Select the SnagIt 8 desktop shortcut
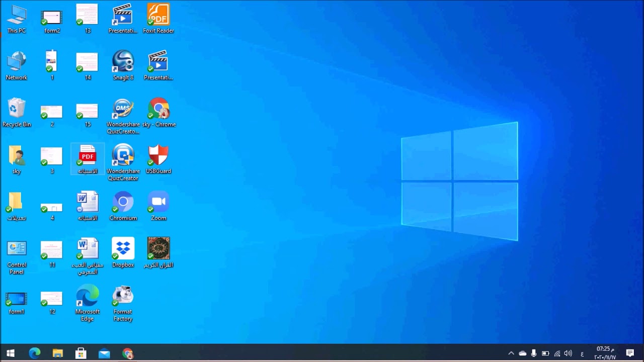Viewport: 644px width, 362px height. pos(123,66)
